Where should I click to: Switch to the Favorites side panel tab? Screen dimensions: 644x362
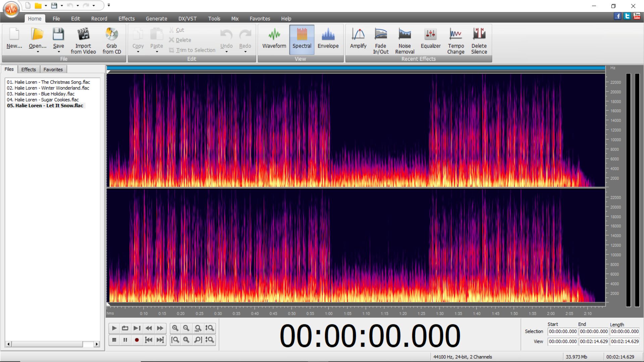pos(53,69)
